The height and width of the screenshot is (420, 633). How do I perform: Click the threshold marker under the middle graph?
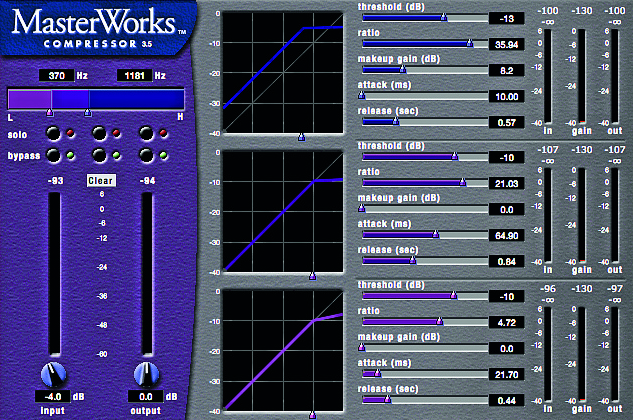coord(312,273)
